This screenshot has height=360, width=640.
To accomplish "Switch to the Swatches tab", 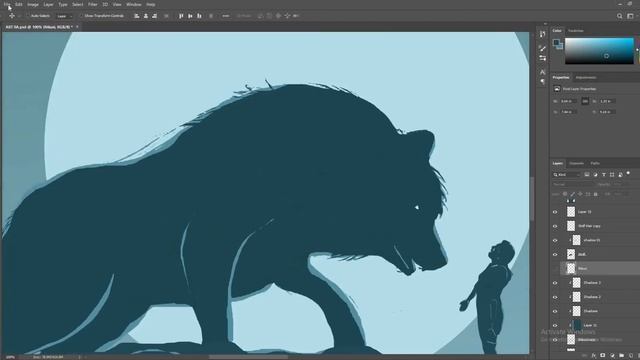I will (x=576, y=31).
